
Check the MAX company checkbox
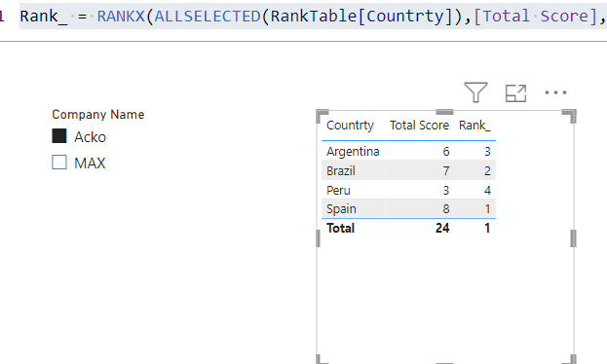[59, 163]
